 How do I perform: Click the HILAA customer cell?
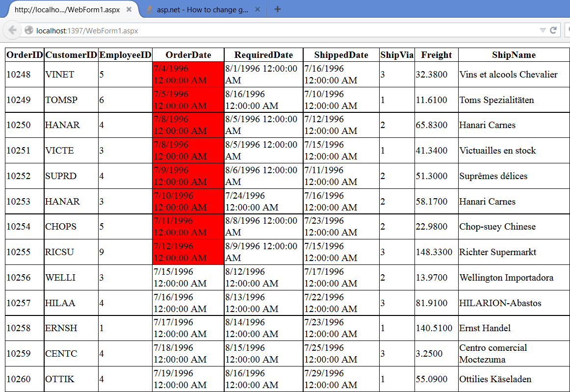(x=71, y=303)
